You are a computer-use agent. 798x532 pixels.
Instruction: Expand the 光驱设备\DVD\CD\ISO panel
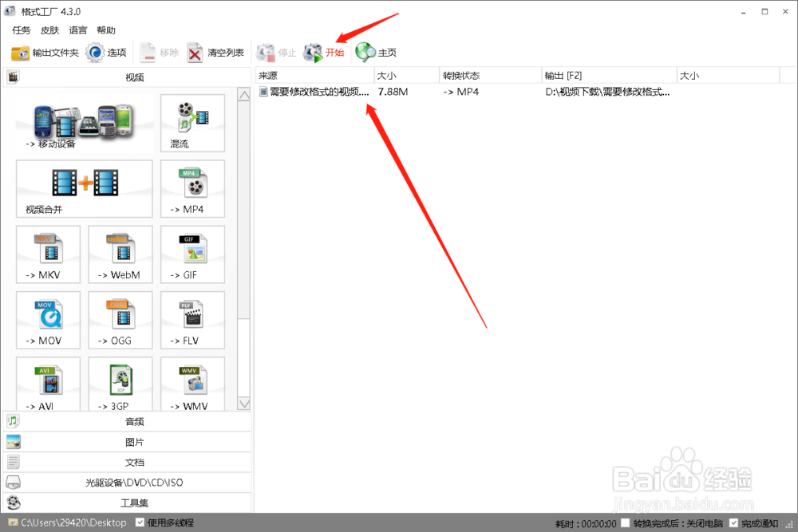127,483
